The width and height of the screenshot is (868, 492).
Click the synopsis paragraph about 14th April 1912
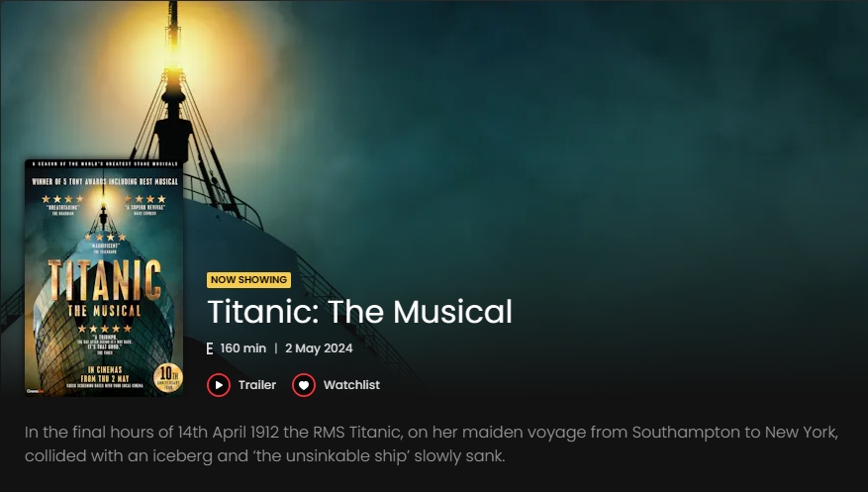point(432,443)
